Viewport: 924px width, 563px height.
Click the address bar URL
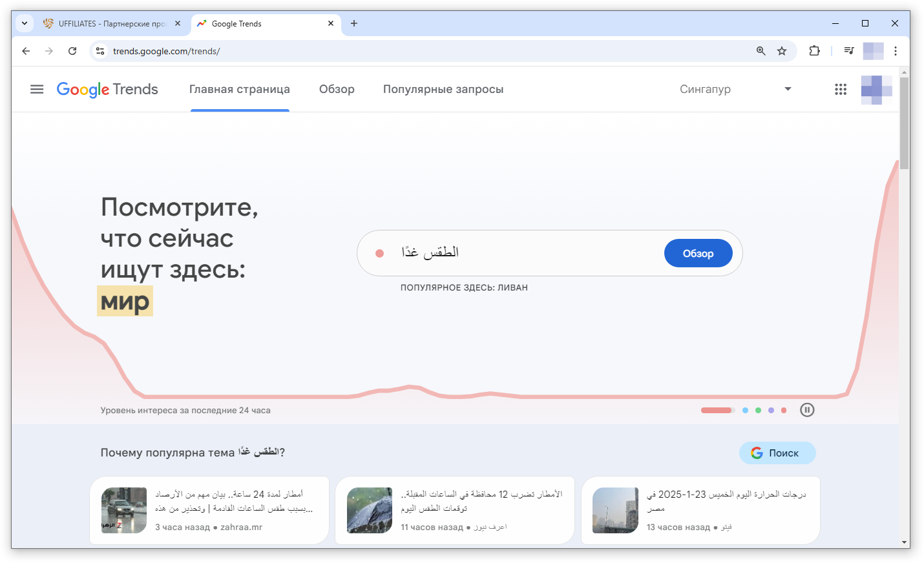166,51
